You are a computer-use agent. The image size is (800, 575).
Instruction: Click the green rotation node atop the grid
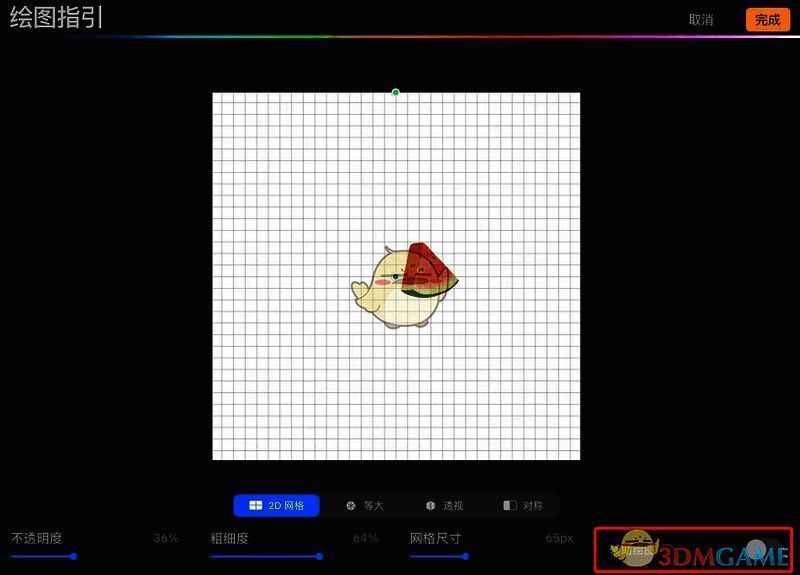click(x=395, y=92)
